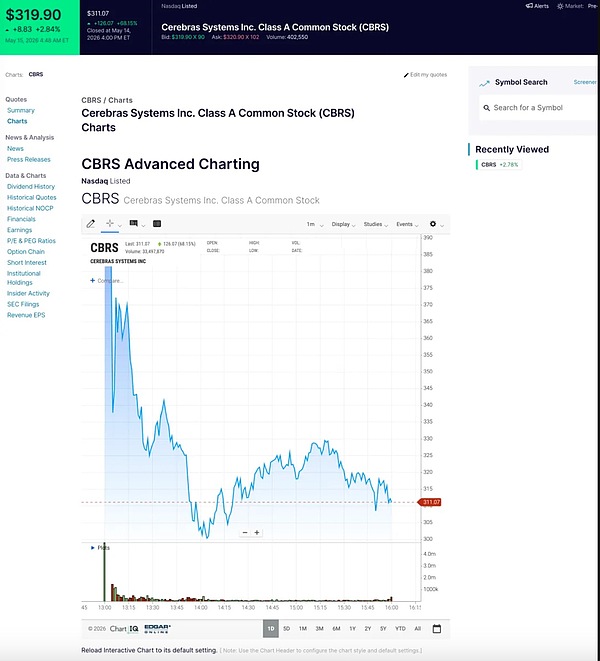600x661 pixels.
Task: Open Earnings sidebar link
Action: pyautogui.click(x=19, y=230)
